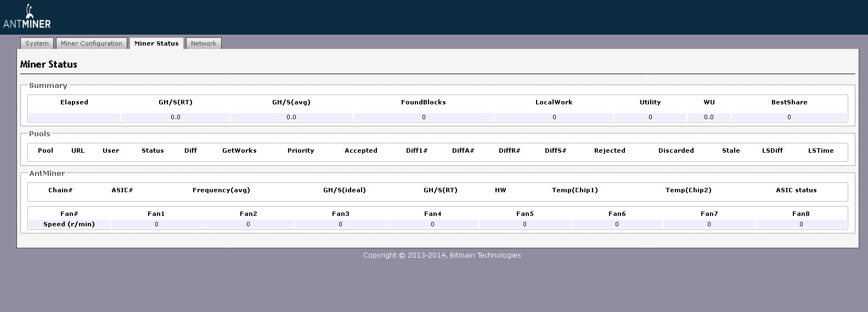Switch to the Miner Configuration tab

[92, 43]
